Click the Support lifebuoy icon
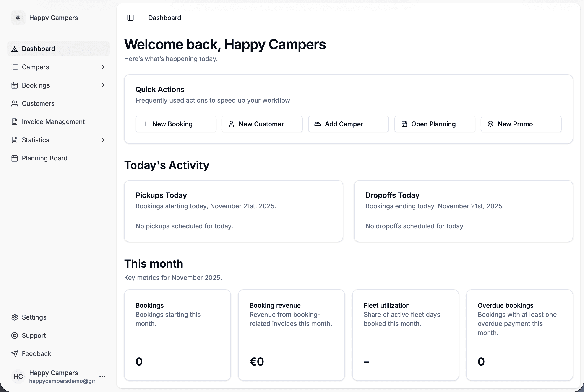Image resolution: width=584 pixels, height=392 pixels. point(15,335)
